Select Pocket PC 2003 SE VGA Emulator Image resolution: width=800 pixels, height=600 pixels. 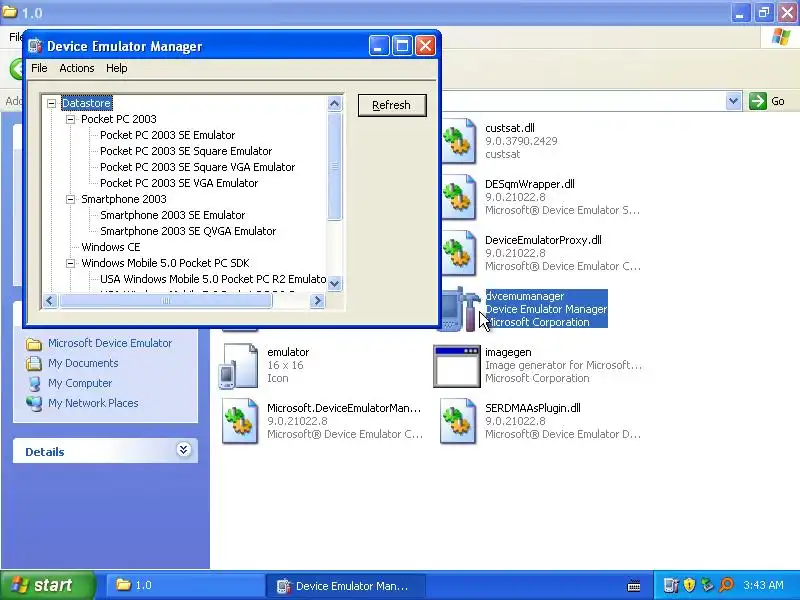(x=179, y=183)
